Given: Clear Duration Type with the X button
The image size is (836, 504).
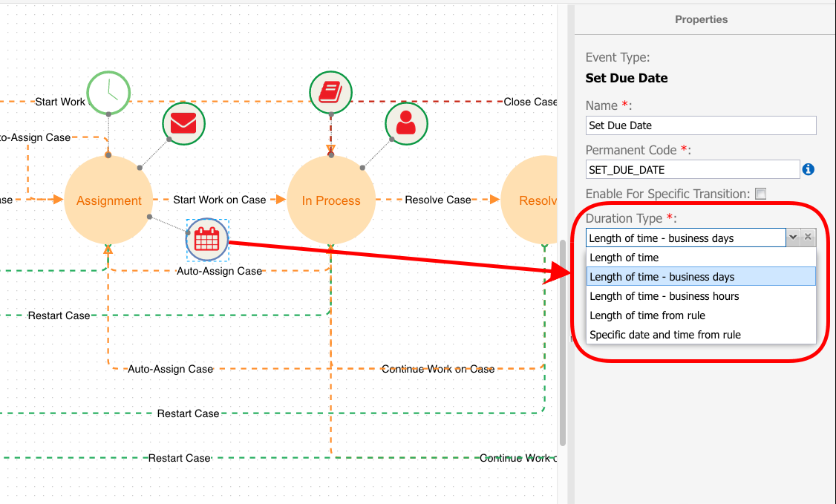Looking at the screenshot, I should click(809, 237).
